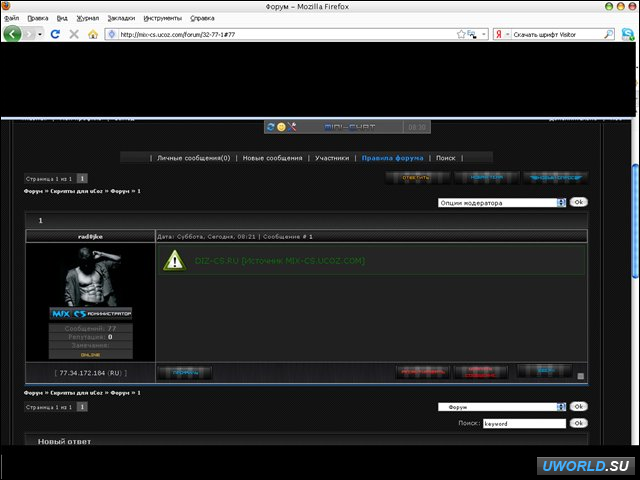
Task: Click the warning triangle icon in post
Action: pos(175,261)
